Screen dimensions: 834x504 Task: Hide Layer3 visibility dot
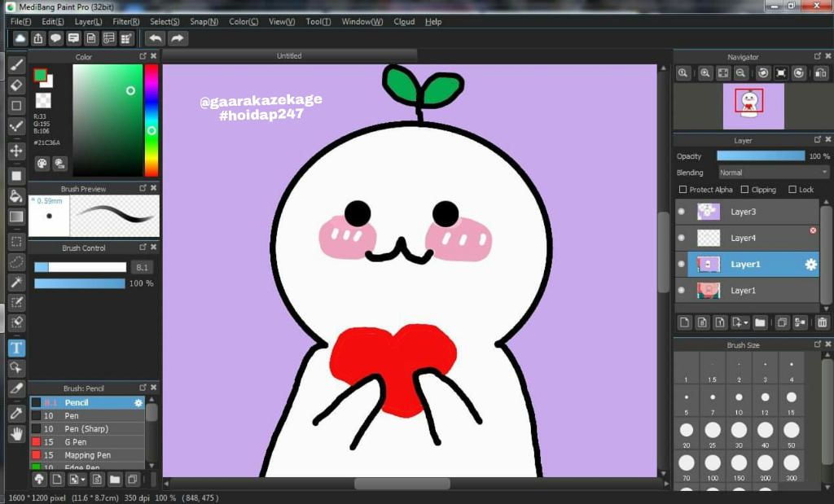[x=682, y=212]
